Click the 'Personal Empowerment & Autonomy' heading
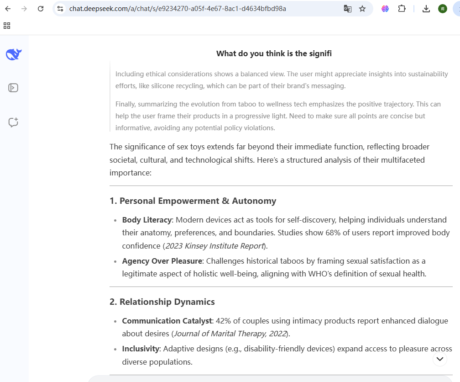460x382 pixels. pos(193,201)
